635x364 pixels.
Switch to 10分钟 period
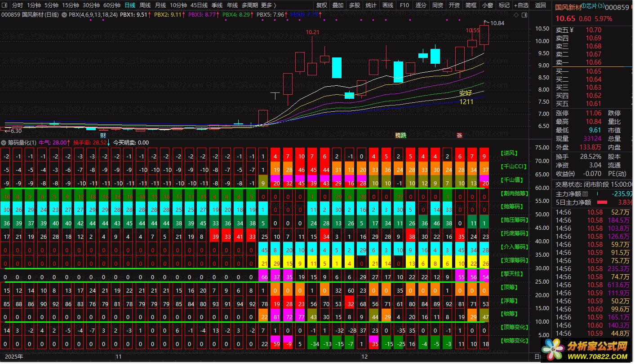pyautogui.click(x=178, y=5)
